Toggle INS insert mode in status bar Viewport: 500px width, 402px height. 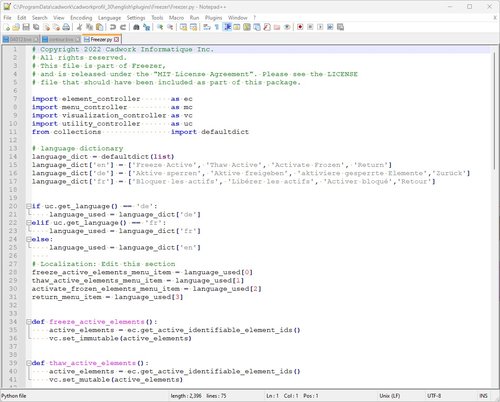pos(483,396)
